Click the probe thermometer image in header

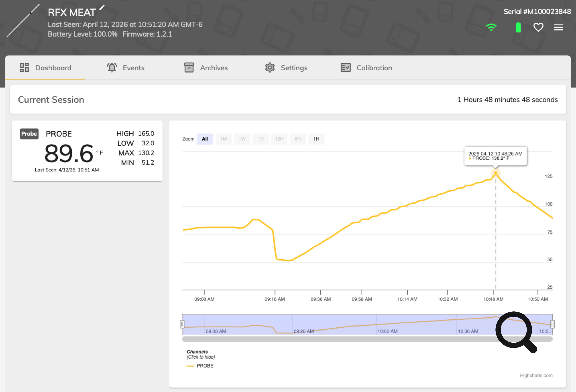pyautogui.click(x=23, y=20)
